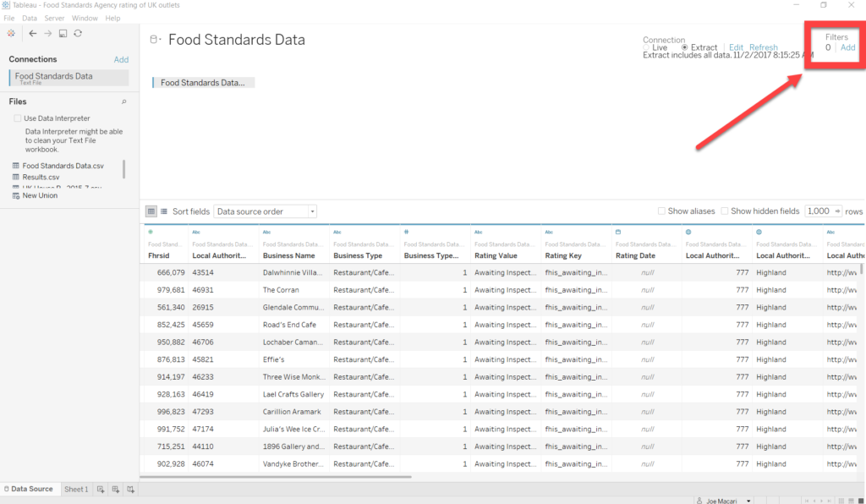
Task: Click the Business Name column header
Action: 289,255
